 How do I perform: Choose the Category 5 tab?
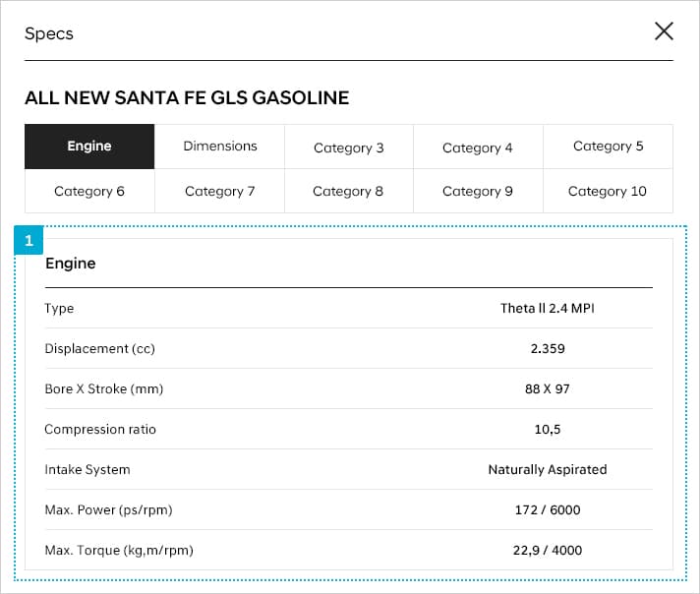coord(608,147)
